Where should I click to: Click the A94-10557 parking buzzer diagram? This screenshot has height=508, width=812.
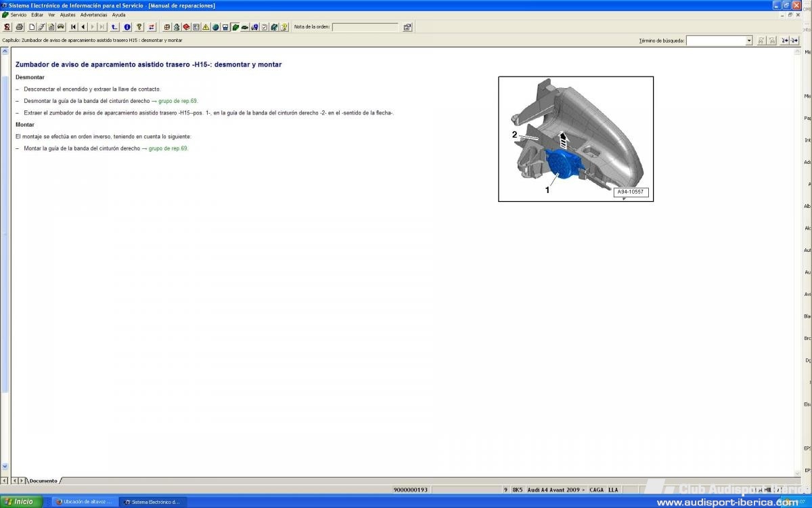click(x=576, y=139)
